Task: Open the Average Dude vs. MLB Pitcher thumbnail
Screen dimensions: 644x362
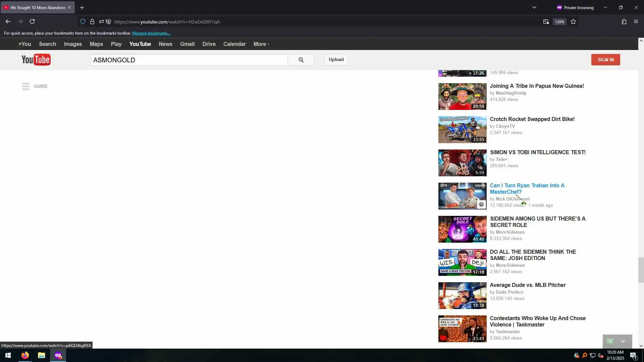Action: (462, 295)
